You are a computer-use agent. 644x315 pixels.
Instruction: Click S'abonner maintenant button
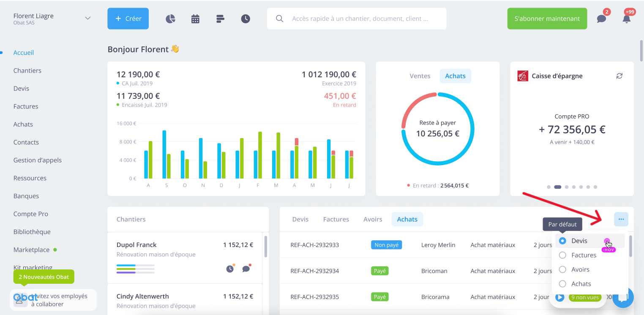[x=547, y=19]
